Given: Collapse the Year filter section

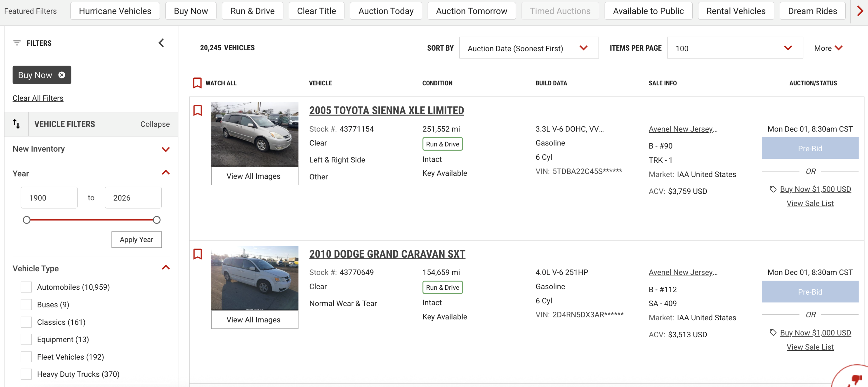Looking at the screenshot, I should click(165, 173).
